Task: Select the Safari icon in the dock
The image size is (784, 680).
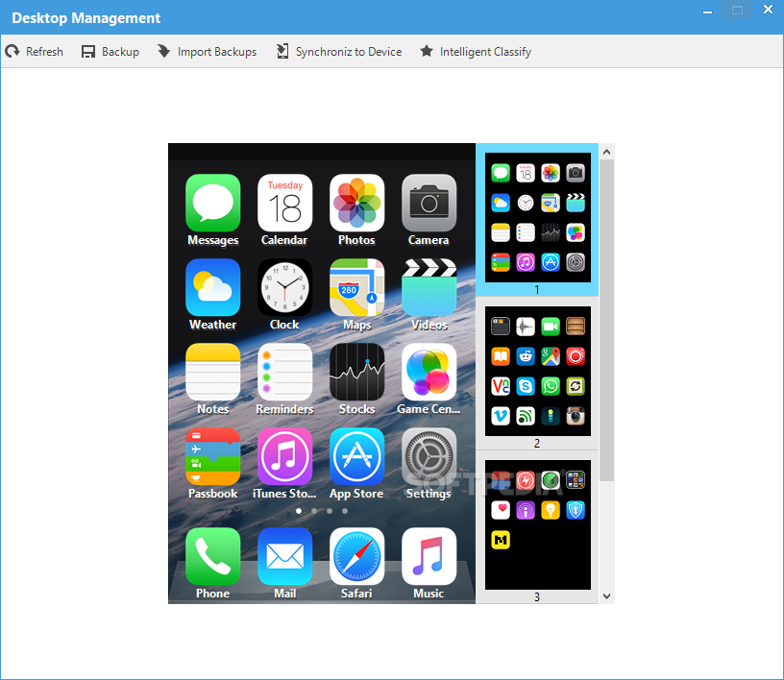Action: [x=357, y=556]
